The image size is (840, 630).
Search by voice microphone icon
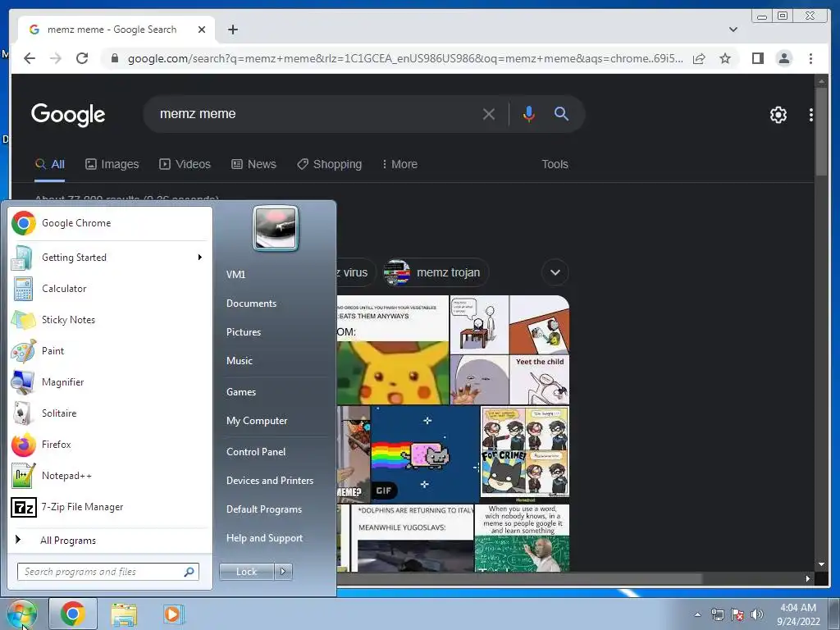(x=529, y=113)
